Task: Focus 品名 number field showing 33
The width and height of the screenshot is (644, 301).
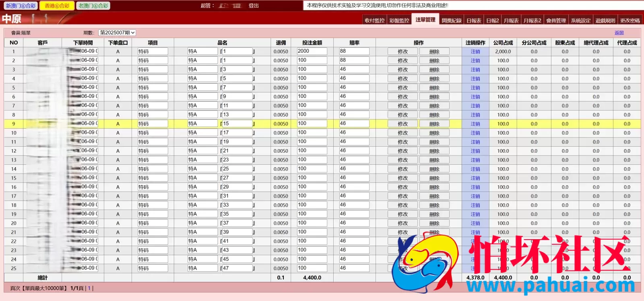Action: [237, 205]
